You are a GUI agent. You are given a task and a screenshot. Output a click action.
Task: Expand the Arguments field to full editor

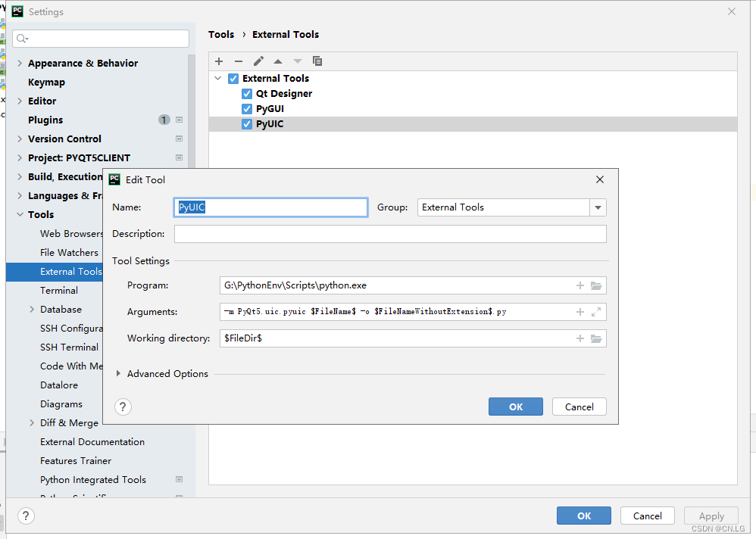[x=595, y=311]
